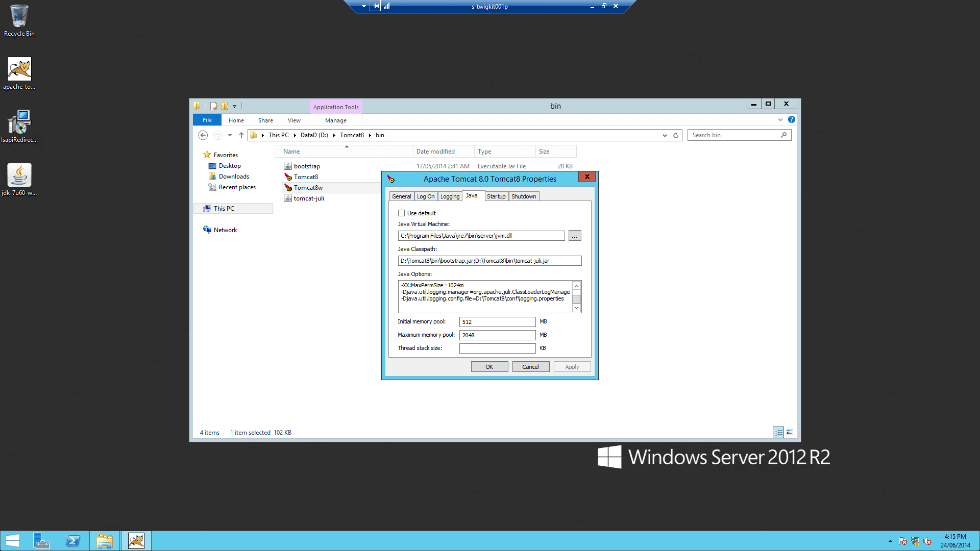The width and height of the screenshot is (980, 551).
Task: Enable the Use default checkbox
Action: 402,213
